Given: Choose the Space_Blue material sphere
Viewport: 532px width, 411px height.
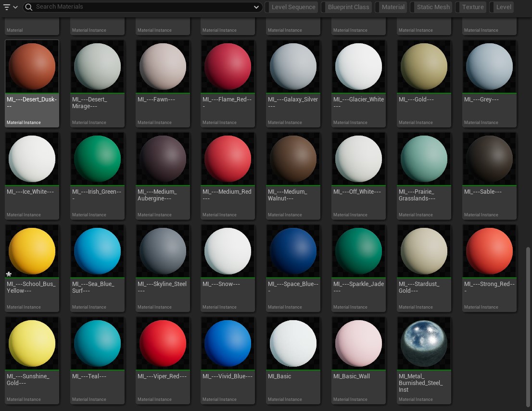Looking at the screenshot, I should pyautogui.click(x=293, y=251).
